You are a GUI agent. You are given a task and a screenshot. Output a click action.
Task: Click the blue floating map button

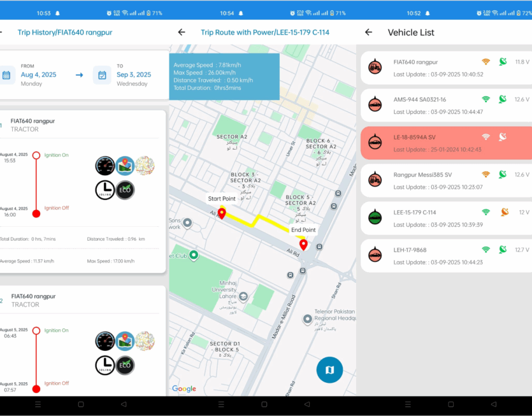pos(329,369)
